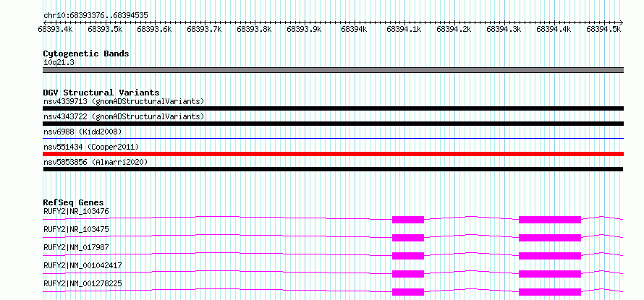
Task: Click the 68393.7k ruler tick label
Action: click(204, 29)
